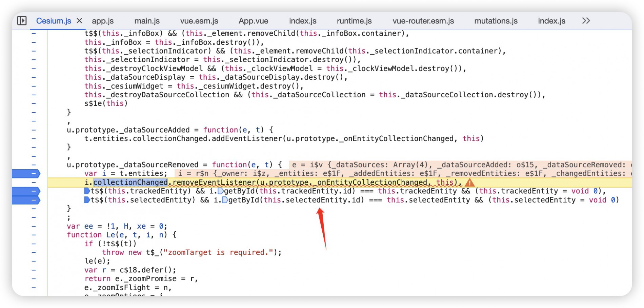Click inline breakpoint marker before getById(this.selectedEntity.id)
Viewport: 644px width, 308px height.
[225, 200]
